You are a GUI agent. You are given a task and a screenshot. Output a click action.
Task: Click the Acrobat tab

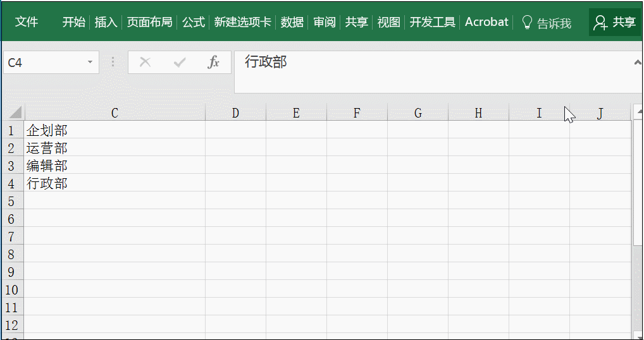click(x=486, y=22)
